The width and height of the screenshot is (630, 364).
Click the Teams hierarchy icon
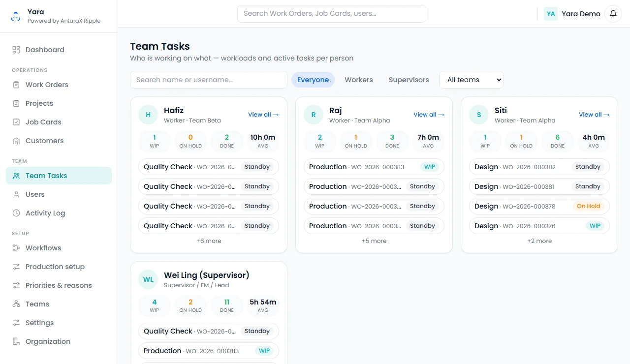pos(16,304)
